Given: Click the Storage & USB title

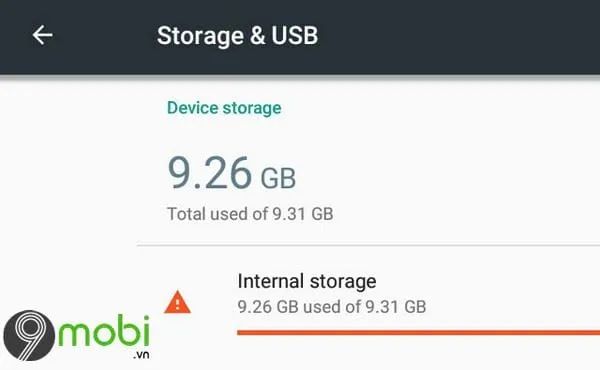Looking at the screenshot, I should (237, 36).
